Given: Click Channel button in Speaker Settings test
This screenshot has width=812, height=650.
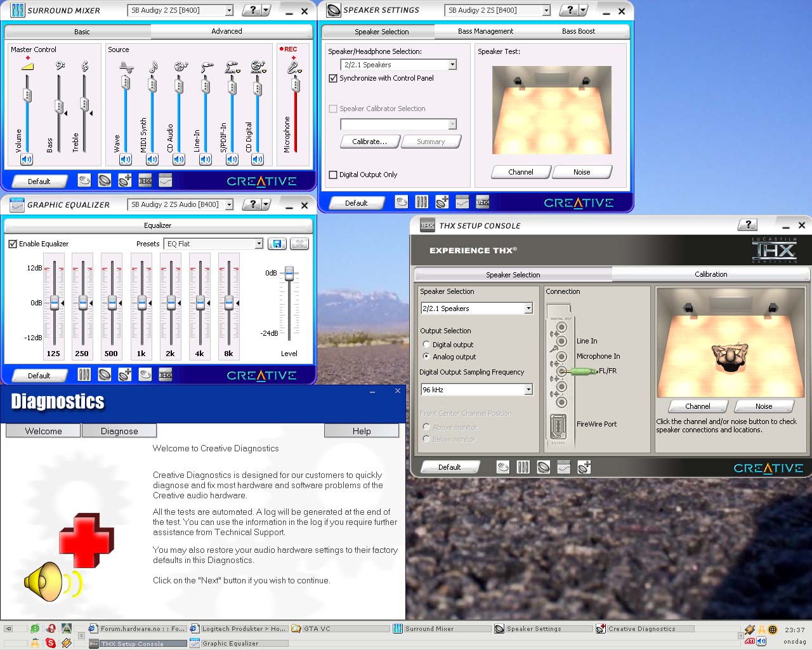Looking at the screenshot, I should 521,172.
